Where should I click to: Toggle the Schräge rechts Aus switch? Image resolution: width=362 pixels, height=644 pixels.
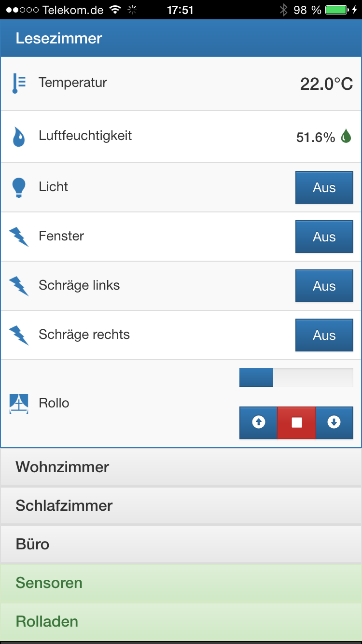[324, 335]
